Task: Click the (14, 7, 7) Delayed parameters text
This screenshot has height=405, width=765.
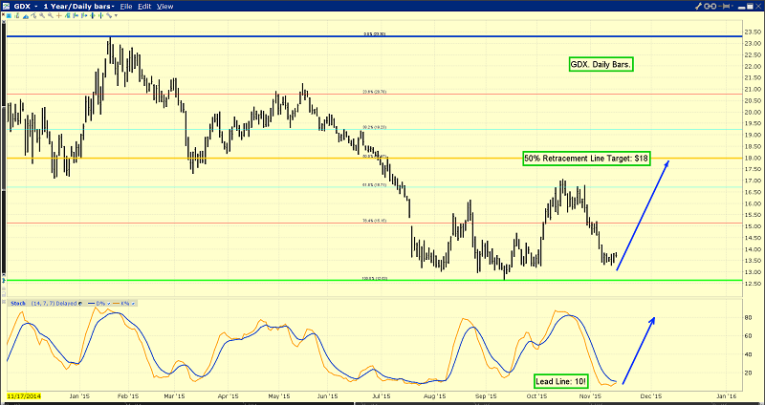Action: [54, 304]
